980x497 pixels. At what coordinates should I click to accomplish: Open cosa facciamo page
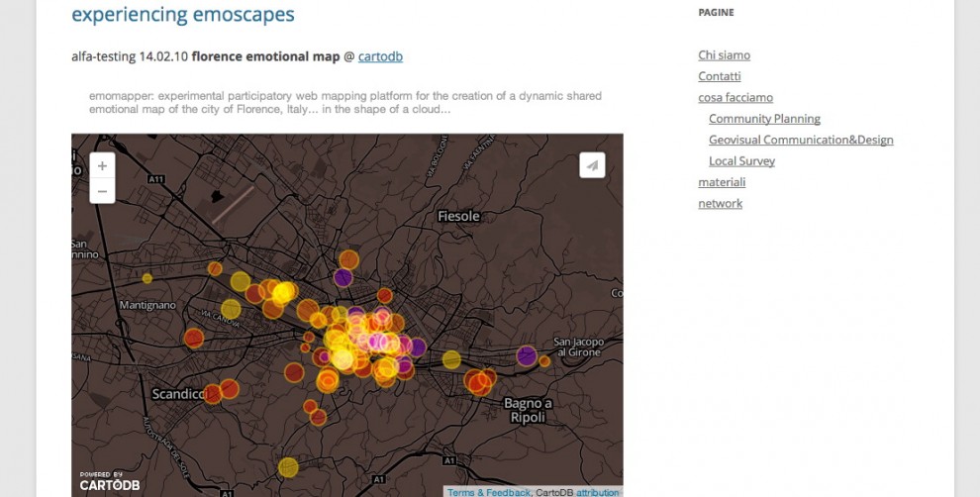pyautogui.click(x=735, y=98)
